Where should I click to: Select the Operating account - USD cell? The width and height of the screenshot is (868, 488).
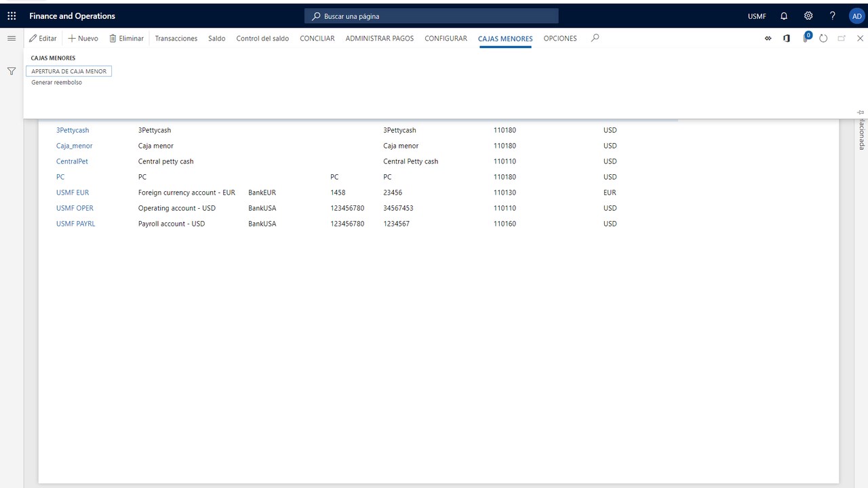[177, 208]
